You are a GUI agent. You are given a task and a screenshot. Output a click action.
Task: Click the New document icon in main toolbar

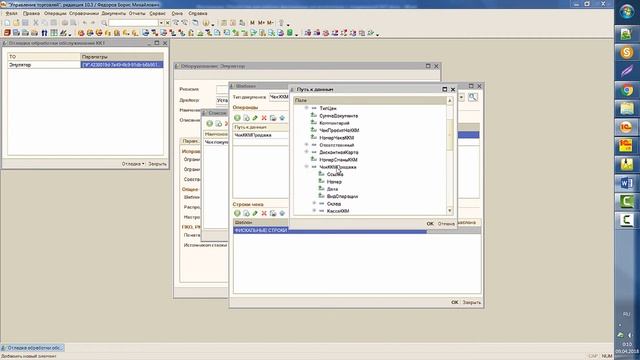pos(7,23)
